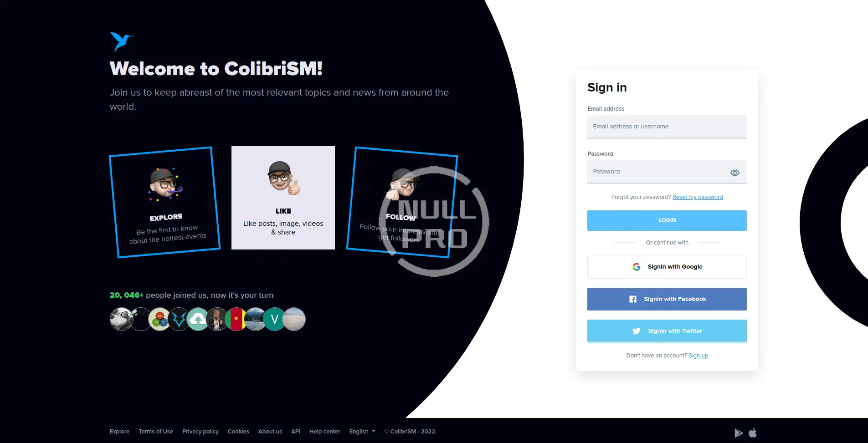Open the Help center footer link
868x443 pixels.
tap(324, 432)
